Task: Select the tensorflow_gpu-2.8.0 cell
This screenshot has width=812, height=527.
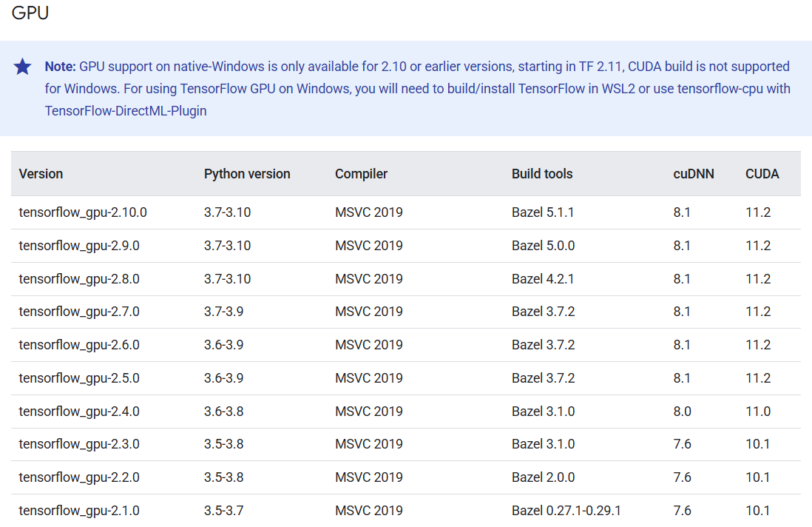Action: (79, 279)
